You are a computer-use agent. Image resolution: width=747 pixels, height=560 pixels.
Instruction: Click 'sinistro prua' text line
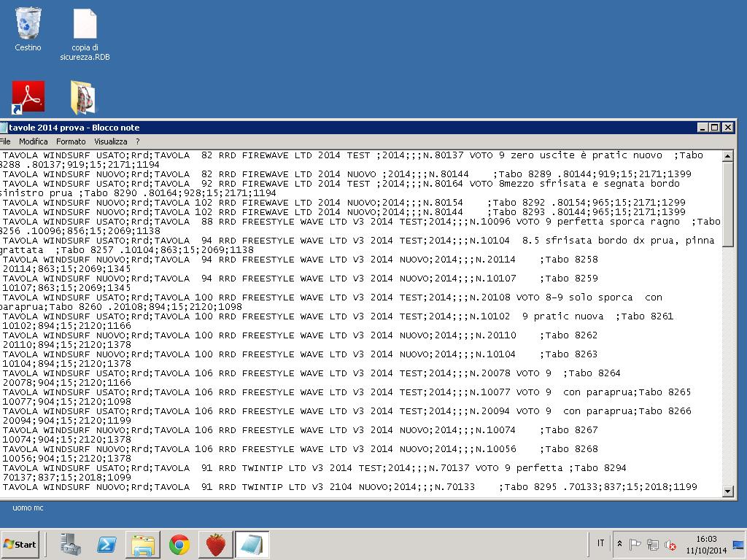click(36, 193)
